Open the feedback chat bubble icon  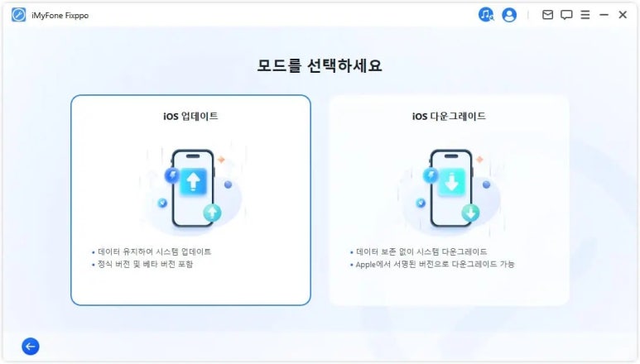pos(566,15)
